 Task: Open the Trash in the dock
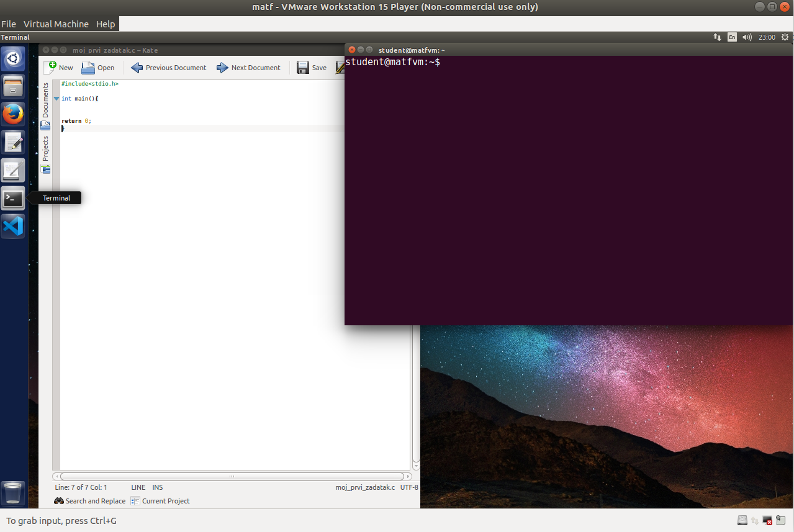13,494
